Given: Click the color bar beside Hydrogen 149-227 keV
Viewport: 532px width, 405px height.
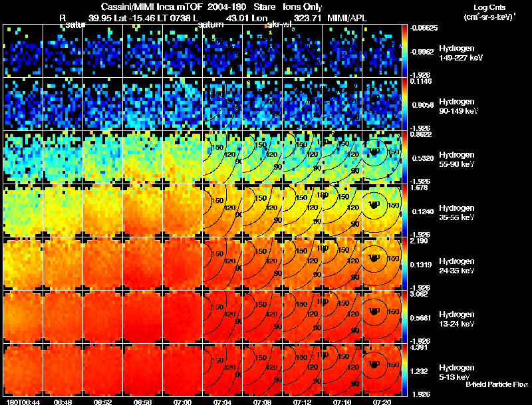Looking at the screenshot, I should pyautogui.click(x=404, y=51).
